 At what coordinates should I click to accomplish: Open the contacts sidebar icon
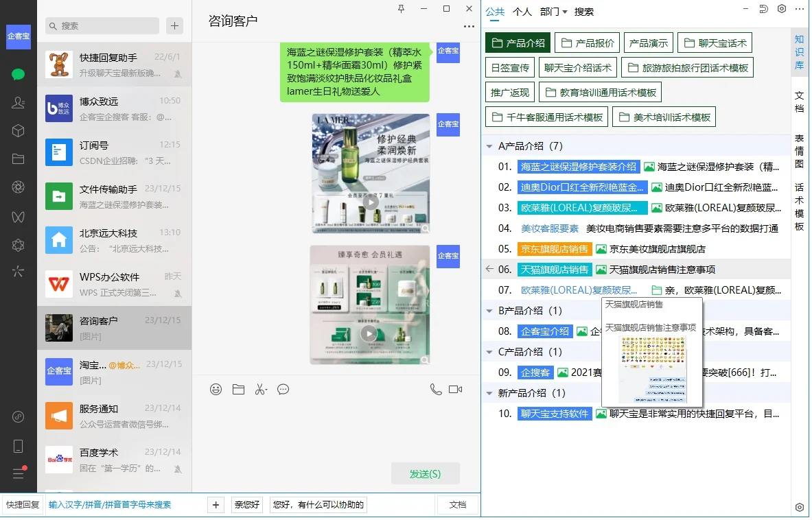click(18, 103)
